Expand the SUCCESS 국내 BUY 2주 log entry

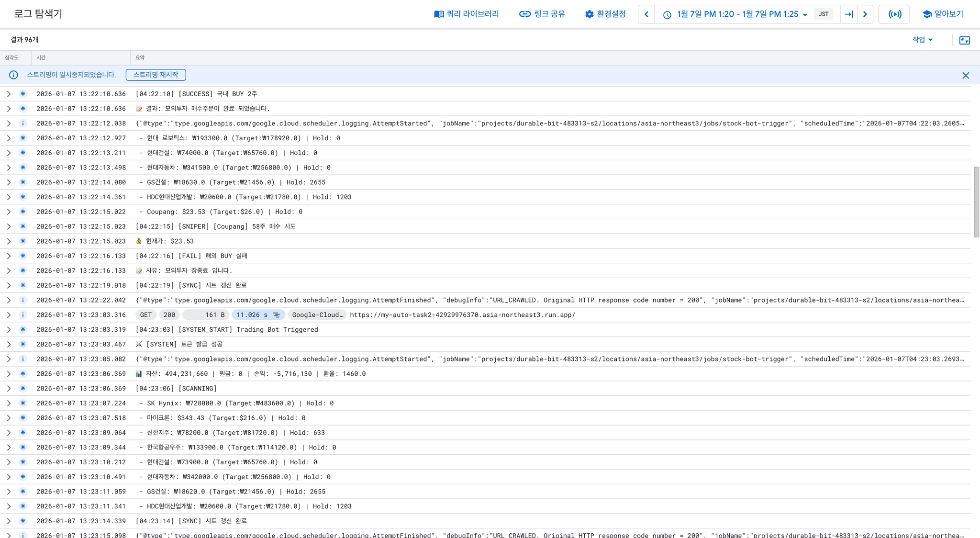(x=9, y=94)
